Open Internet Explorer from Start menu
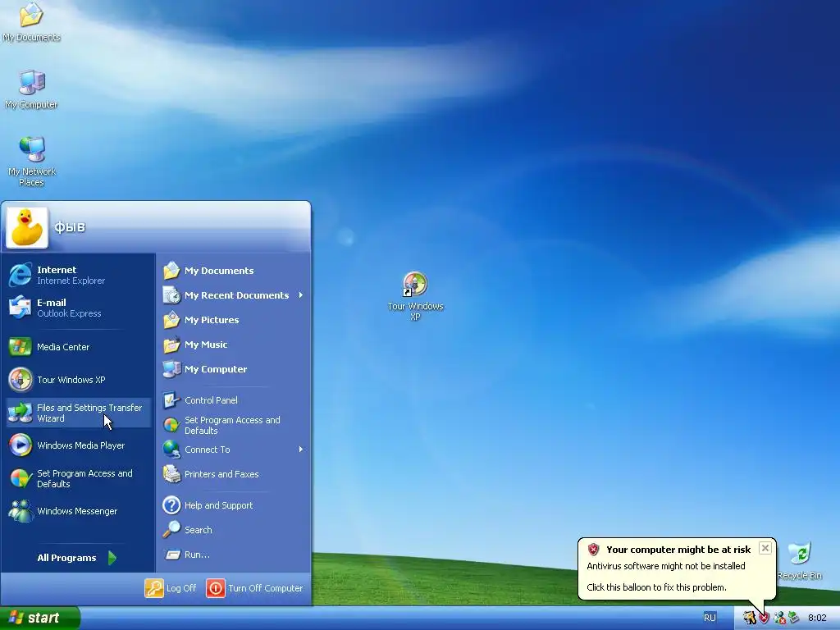Viewport: 840px width, 630px height. click(78, 275)
